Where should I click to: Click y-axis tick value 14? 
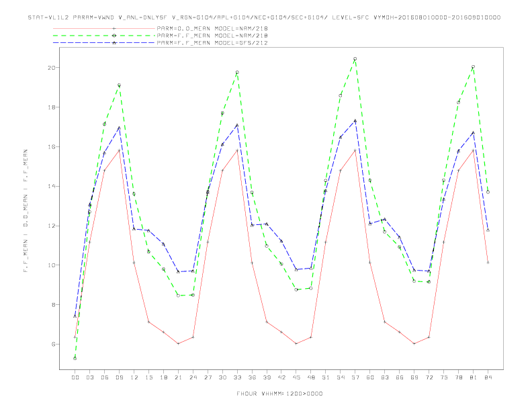point(51,186)
